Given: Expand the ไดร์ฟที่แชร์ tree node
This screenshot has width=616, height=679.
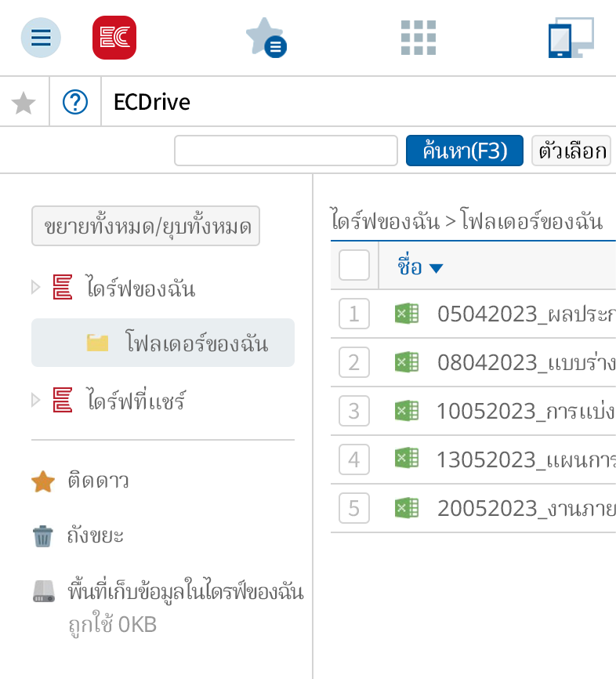Looking at the screenshot, I should pyautogui.click(x=35, y=401).
